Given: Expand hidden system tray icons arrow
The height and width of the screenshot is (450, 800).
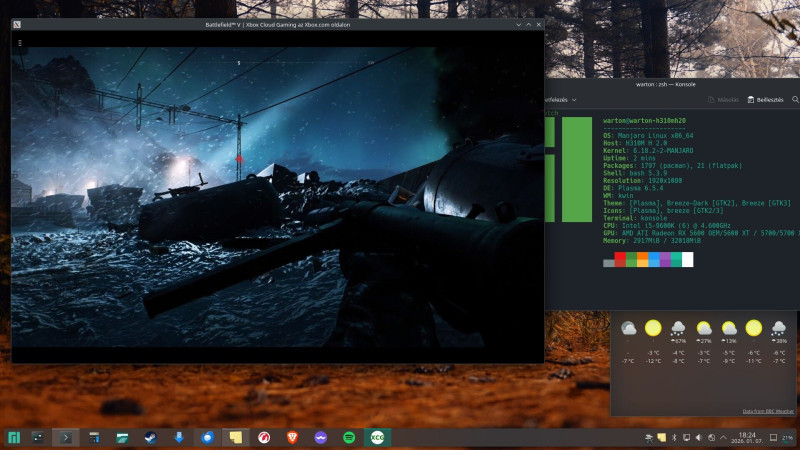Looking at the screenshot, I should point(723,438).
